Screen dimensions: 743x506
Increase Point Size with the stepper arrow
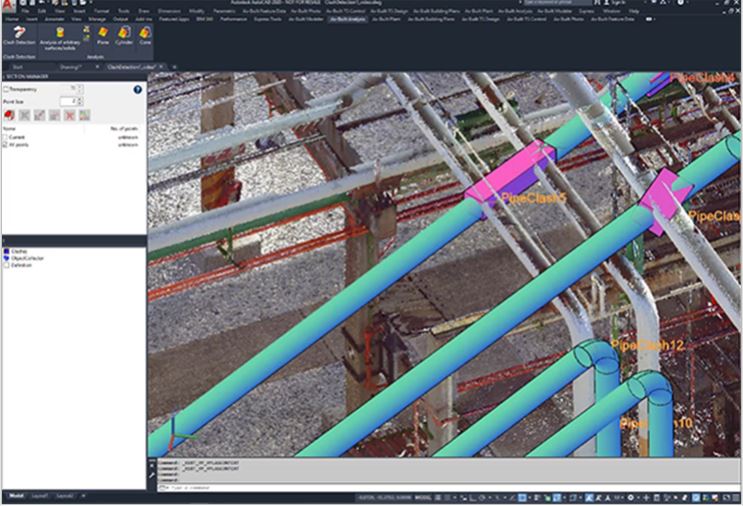pos(77,99)
